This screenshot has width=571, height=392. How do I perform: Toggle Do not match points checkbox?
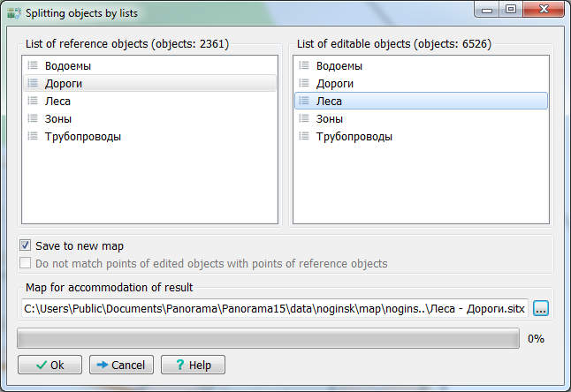pos(27,263)
